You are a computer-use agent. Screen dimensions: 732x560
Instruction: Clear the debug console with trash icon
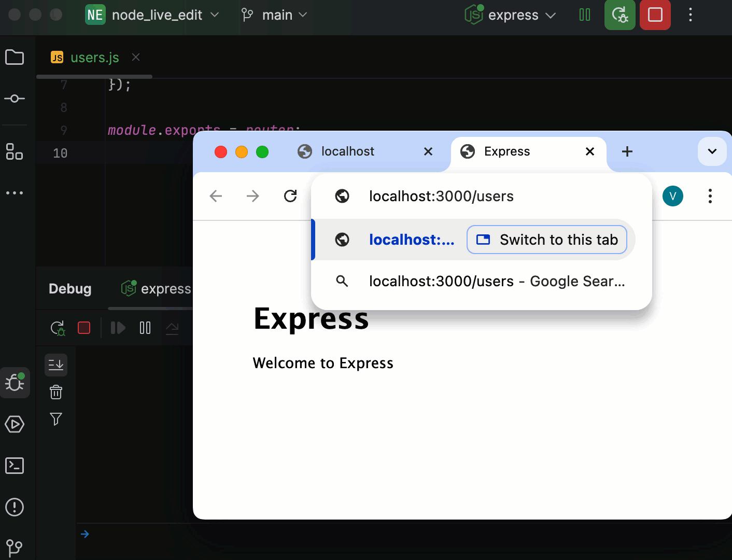click(55, 392)
